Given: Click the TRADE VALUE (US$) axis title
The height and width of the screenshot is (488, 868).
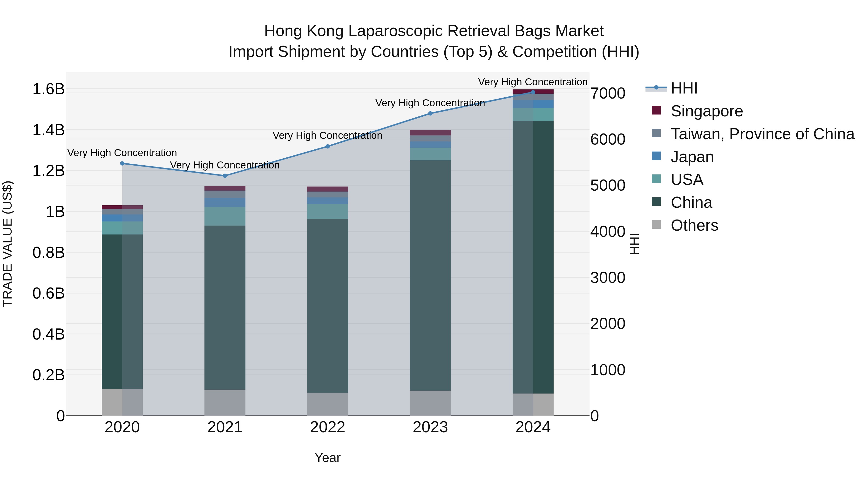Looking at the screenshot, I should tap(7, 244).
